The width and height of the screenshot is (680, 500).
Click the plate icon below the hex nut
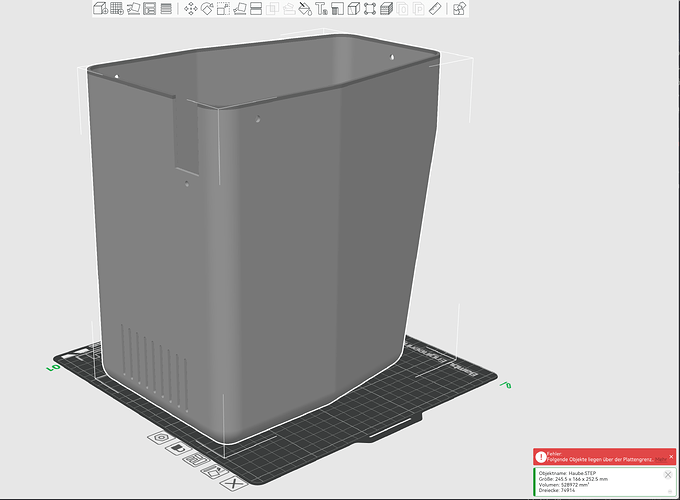tap(179, 448)
